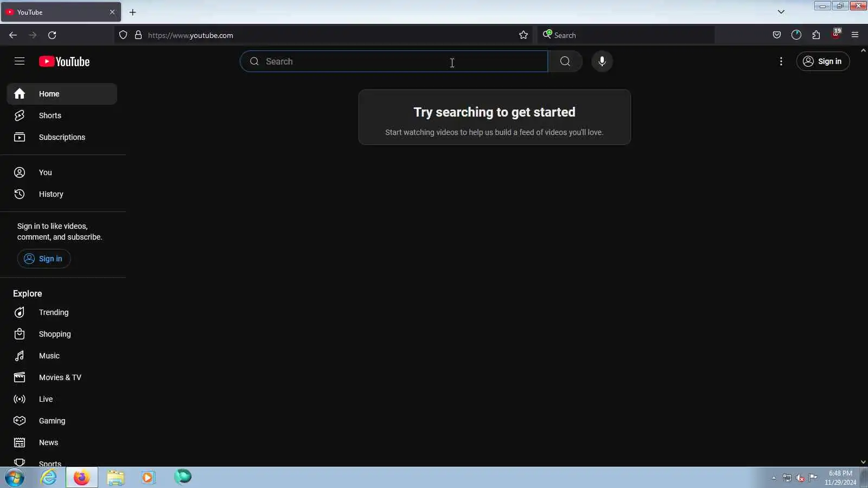
Task: Open the Extensions puzzle icon
Action: tap(816, 35)
